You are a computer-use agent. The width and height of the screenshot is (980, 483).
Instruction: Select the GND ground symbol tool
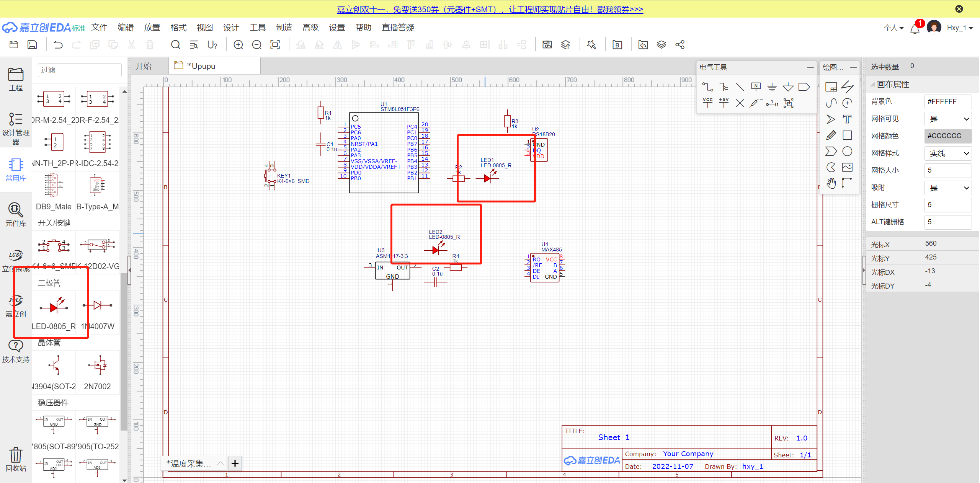coord(772,87)
